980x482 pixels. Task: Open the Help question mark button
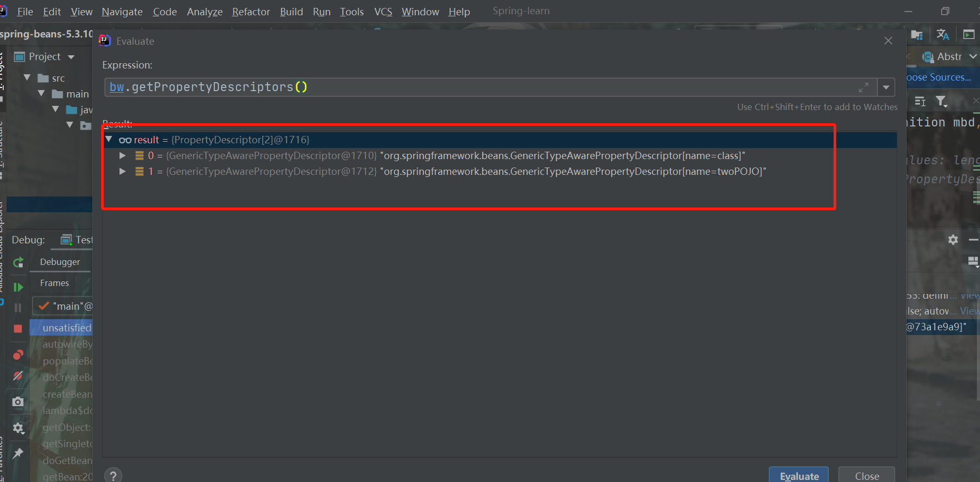(x=113, y=476)
